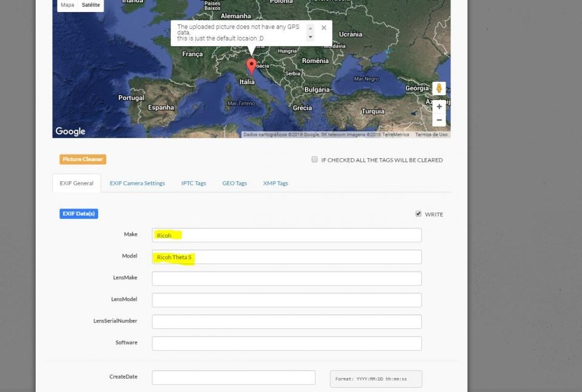Switch map to Mapa view
Screen dimensions: 582x392
point(67,5)
